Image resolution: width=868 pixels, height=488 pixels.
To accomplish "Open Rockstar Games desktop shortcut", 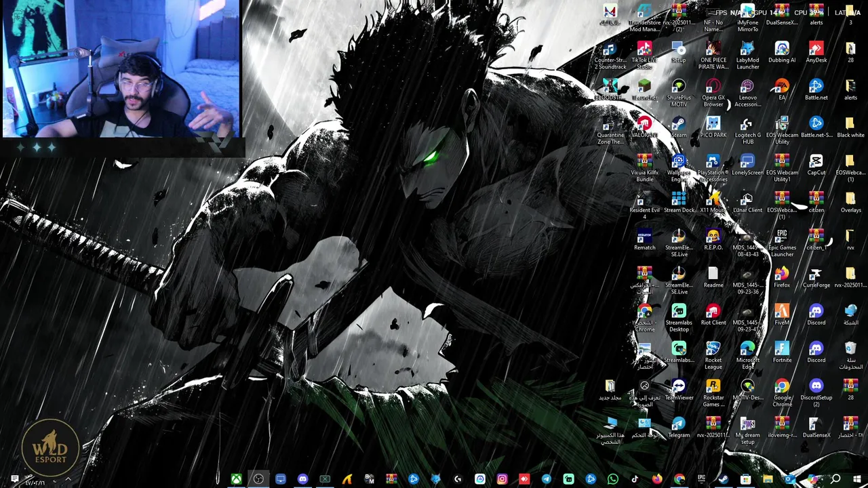I will pyautogui.click(x=713, y=393).
